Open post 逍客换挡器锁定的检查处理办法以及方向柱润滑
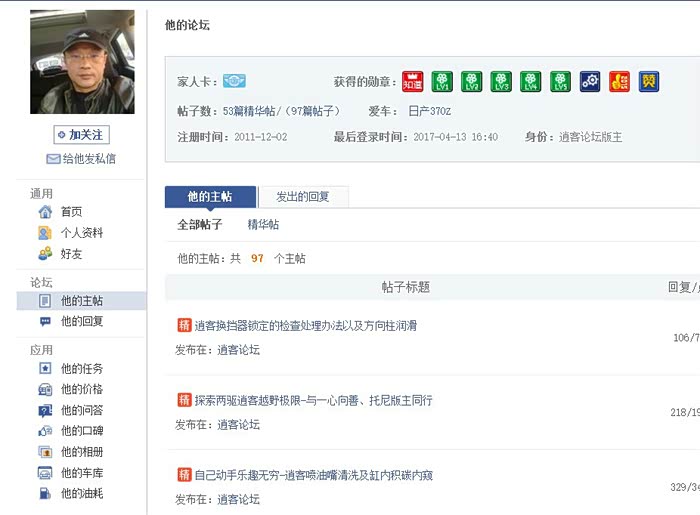The height and width of the screenshot is (515, 700). 306,325
